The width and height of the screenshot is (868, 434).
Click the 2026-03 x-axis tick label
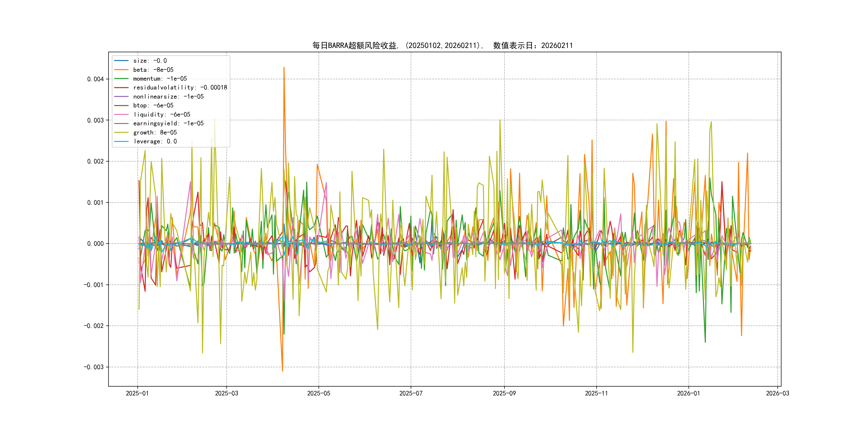[777, 393]
